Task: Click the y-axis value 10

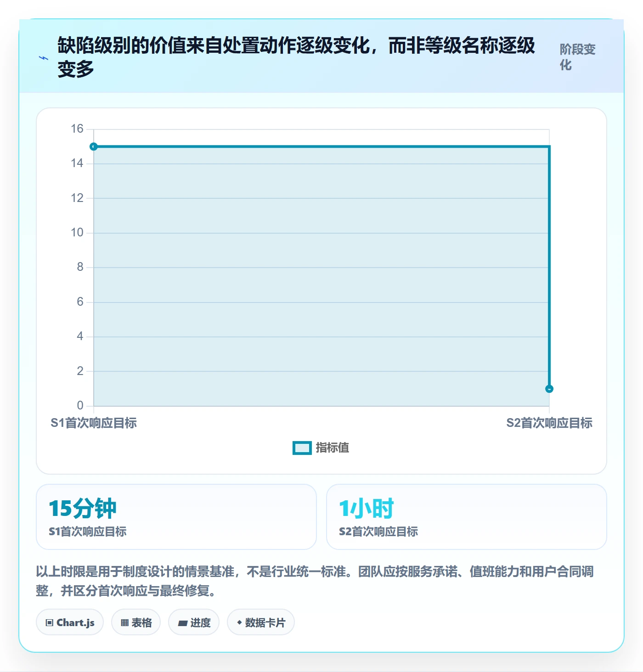Action: click(77, 233)
